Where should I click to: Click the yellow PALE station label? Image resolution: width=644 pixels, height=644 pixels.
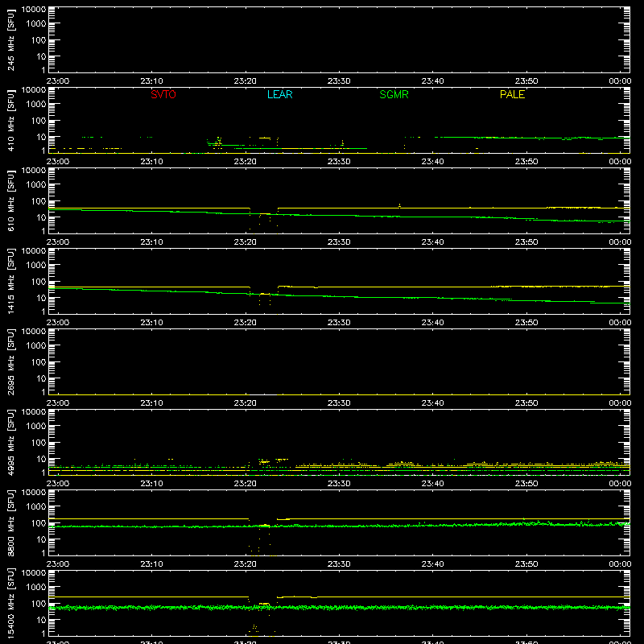[x=512, y=94]
